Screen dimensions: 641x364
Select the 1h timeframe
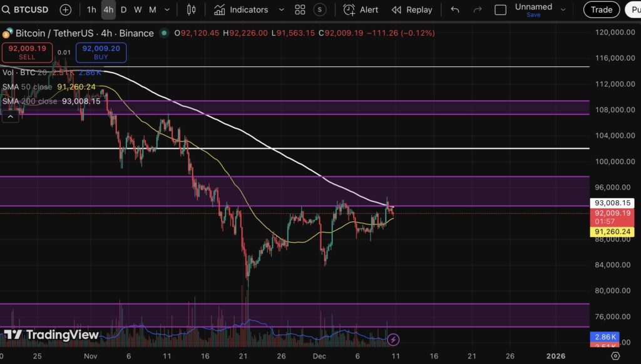(91, 9)
